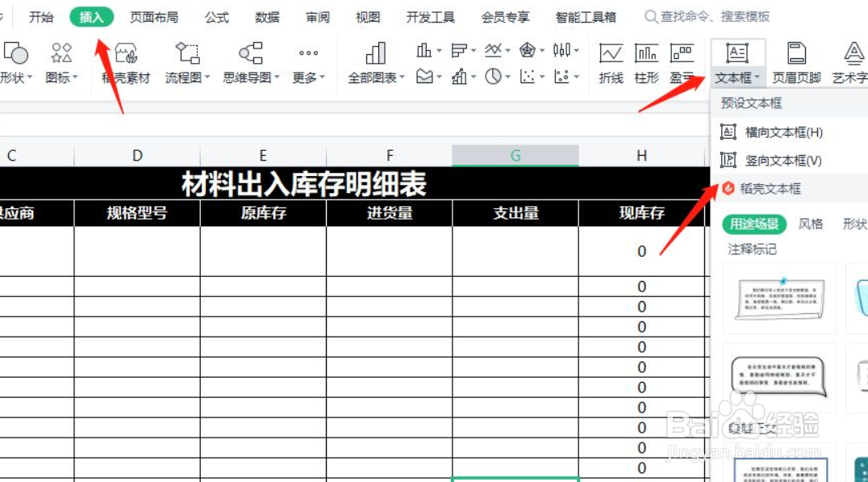This screenshot has height=482, width=868.
Task: Click the 进货量 header cell
Action: point(389,213)
